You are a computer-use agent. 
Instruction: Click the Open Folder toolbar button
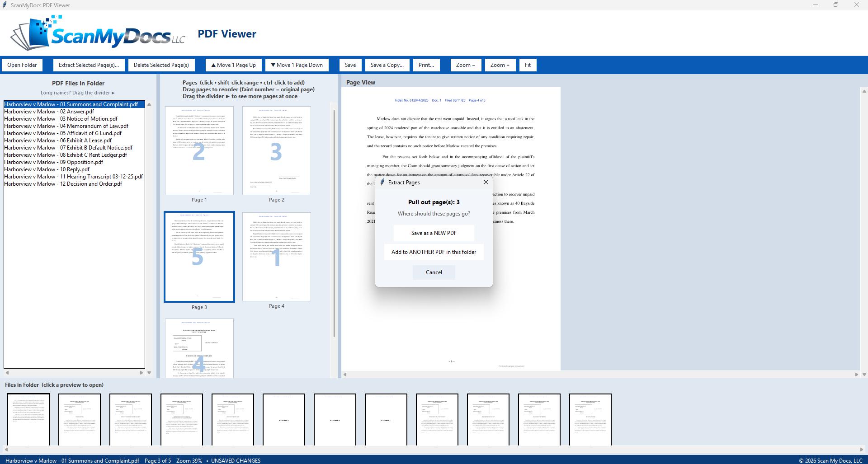coord(22,65)
